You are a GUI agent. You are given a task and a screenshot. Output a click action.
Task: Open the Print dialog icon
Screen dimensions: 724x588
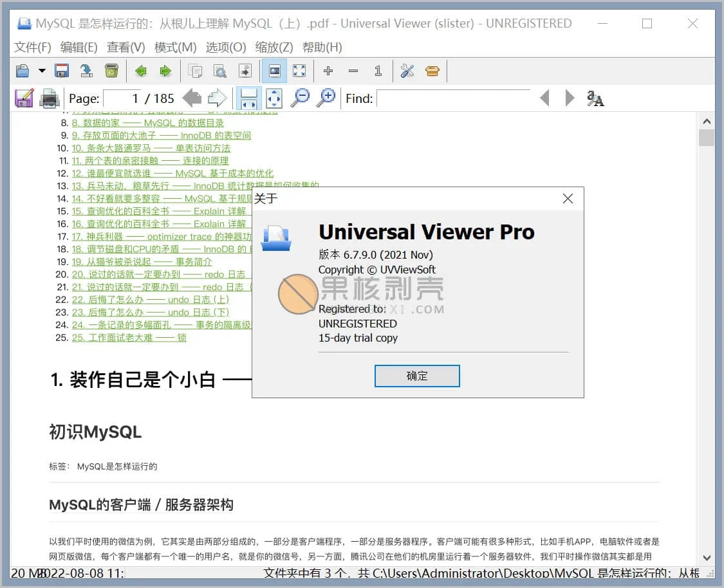50,98
